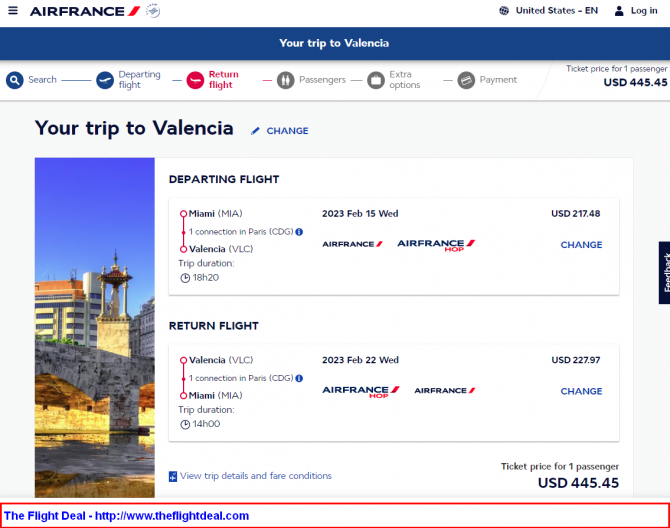Click the Log in user icon
Viewport: 670px width, 528px height.
click(619, 11)
